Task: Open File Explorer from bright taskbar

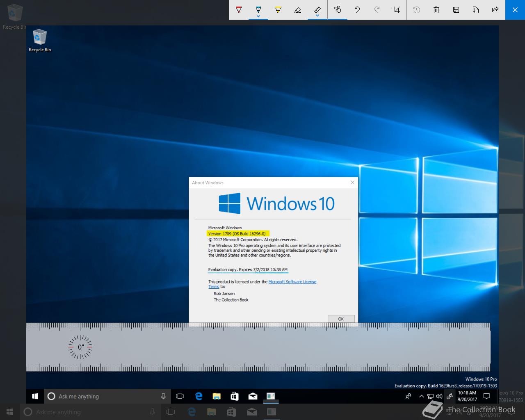Action: coord(217,396)
